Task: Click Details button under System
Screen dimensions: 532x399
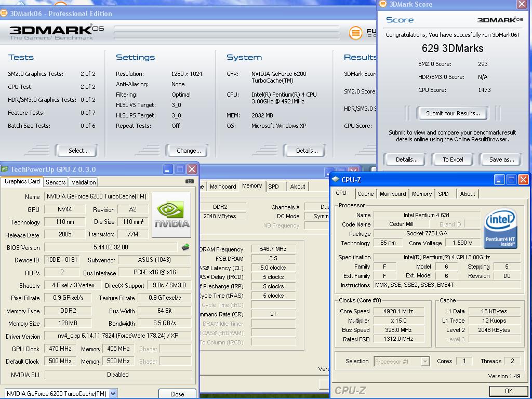Action: 304,151
